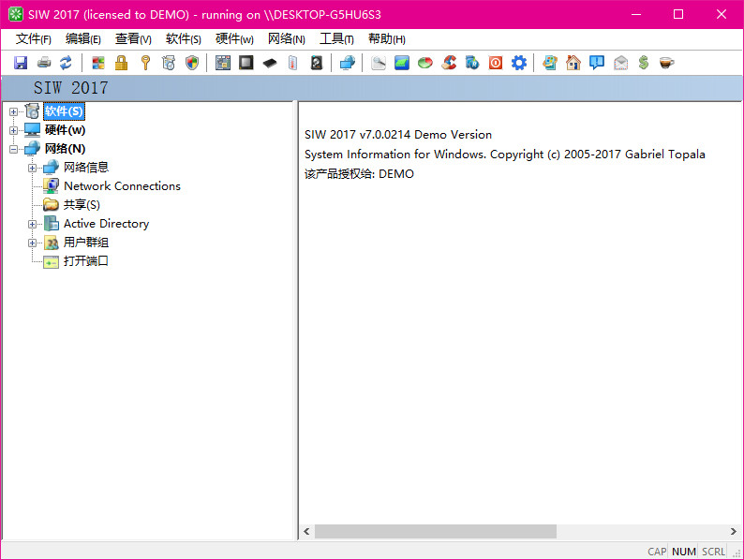Expand the 网络信息 node
The image size is (744, 560).
pos(32,168)
